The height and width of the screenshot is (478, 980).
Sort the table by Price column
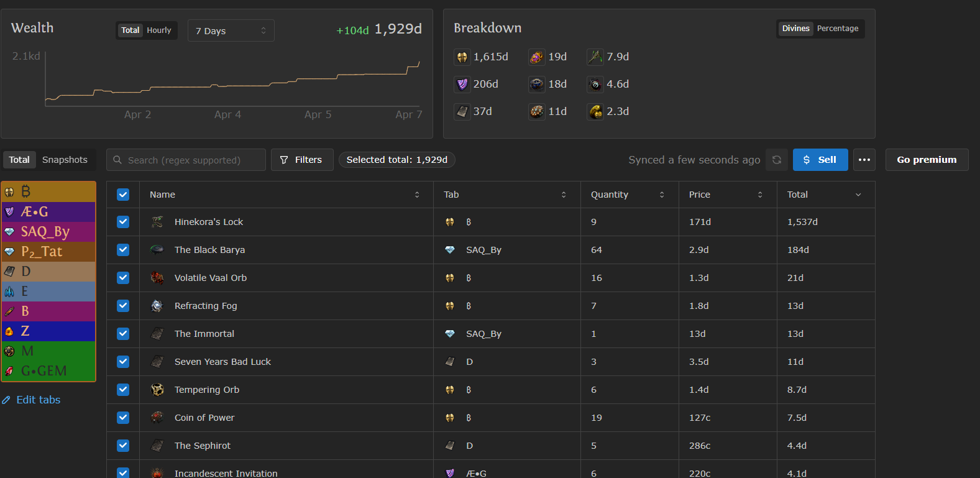(728, 195)
